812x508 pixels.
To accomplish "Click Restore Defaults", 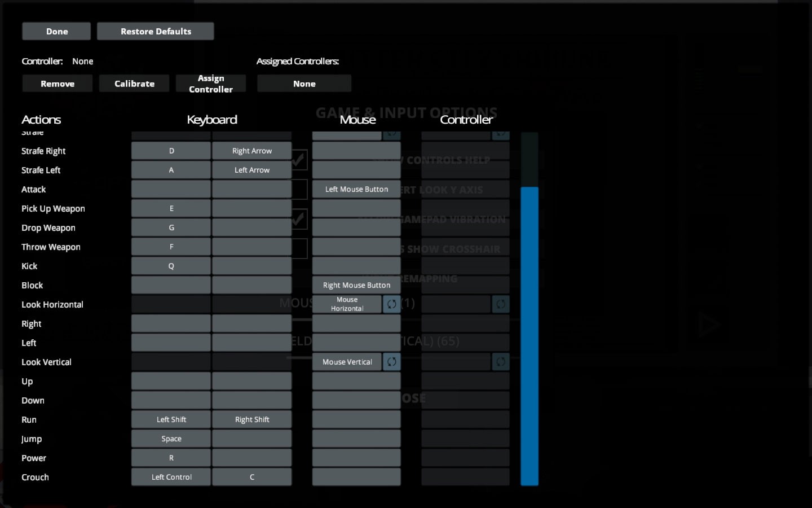I will (156, 32).
